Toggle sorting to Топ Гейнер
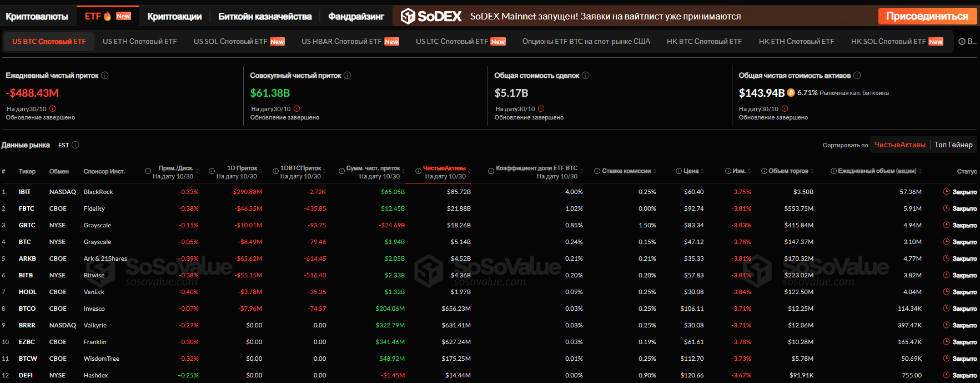The width and height of the screenshot is (980, 383). pos(953,145)
